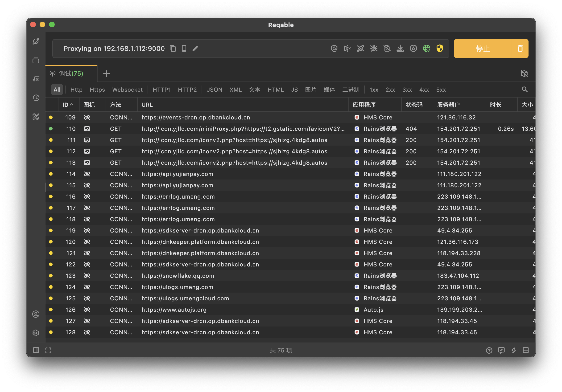The image size is (562, 392).
Task: Filter by 4xx status codes
Action: pyautogui.click(x=424, y=90)
